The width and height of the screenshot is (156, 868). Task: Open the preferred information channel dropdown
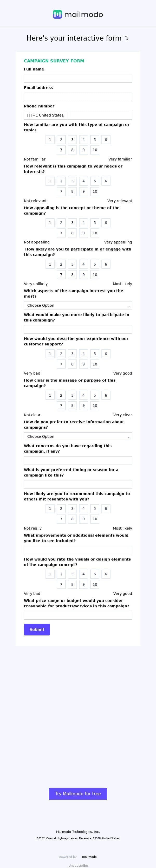point(78,436)
